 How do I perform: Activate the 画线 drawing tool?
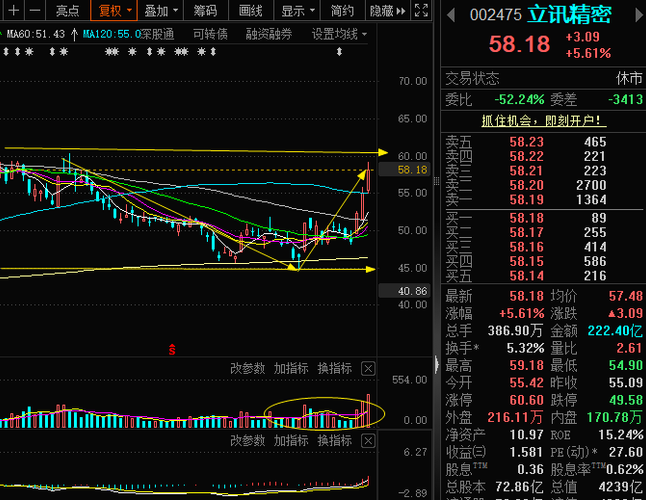click(x=250, y=10)
